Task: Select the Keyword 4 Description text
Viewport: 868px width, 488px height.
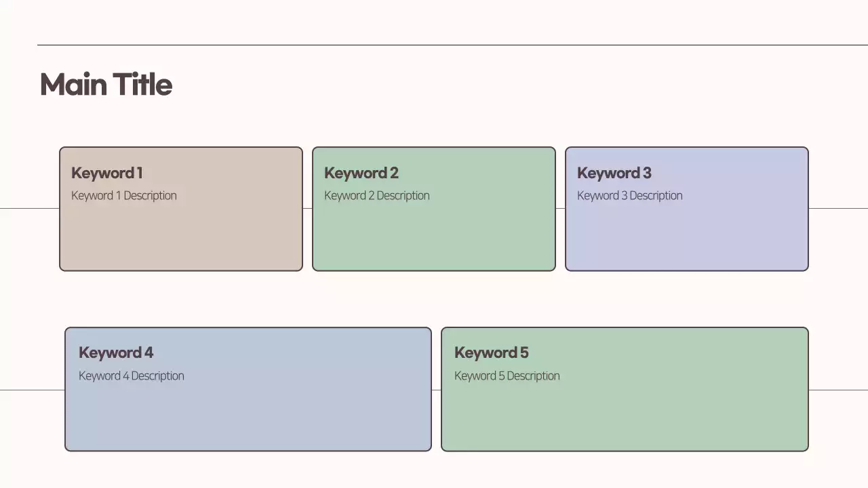Action: pos(131,376)
